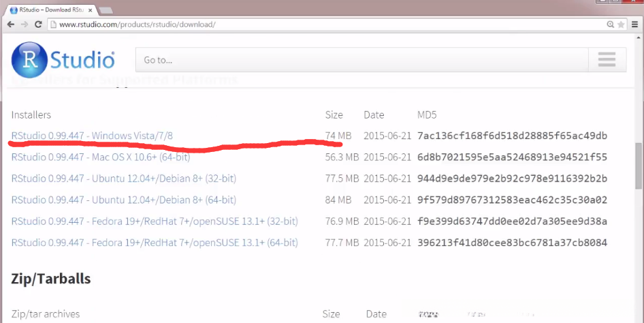Open a new browser tab
Image resolution: width=644 pixels, height=323 pixels.
(x=106, y=10)
